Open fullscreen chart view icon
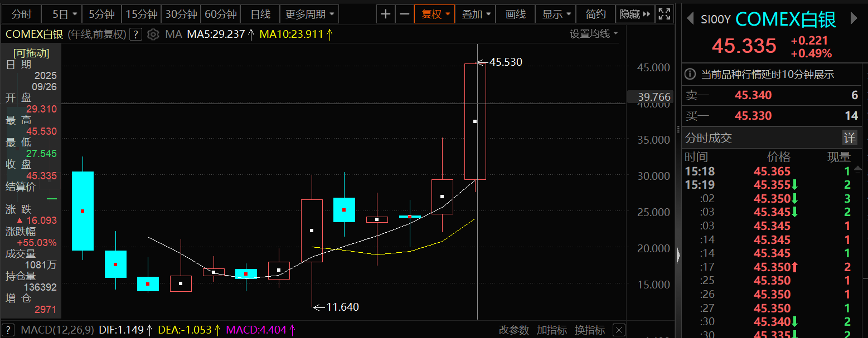 click(x=665, y=14)
